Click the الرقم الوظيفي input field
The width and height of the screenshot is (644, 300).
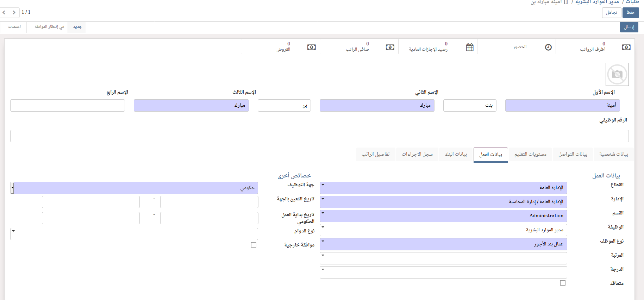319,136
